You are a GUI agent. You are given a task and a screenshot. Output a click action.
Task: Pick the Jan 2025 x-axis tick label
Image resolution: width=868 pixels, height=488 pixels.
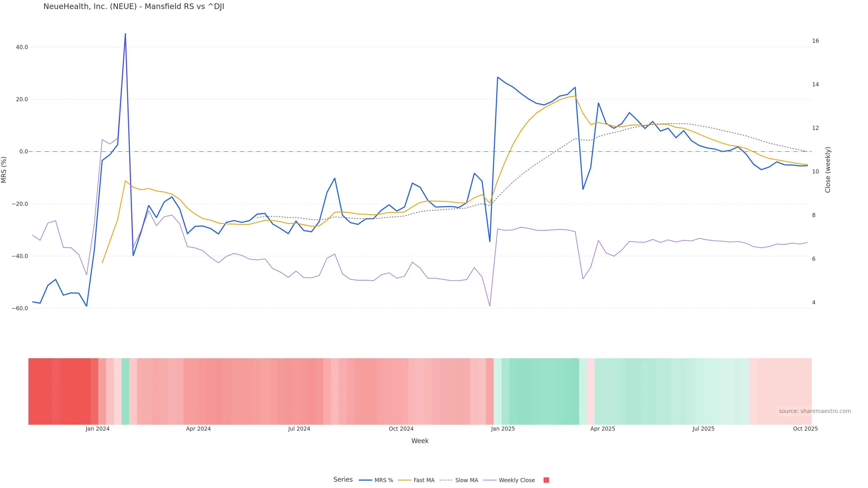point(503,429)
